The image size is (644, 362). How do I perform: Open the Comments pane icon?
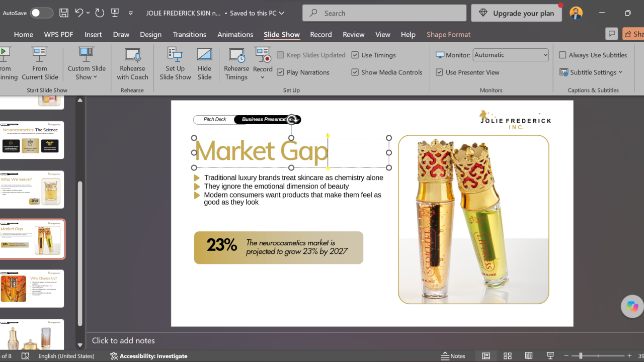tap(611, 34)
